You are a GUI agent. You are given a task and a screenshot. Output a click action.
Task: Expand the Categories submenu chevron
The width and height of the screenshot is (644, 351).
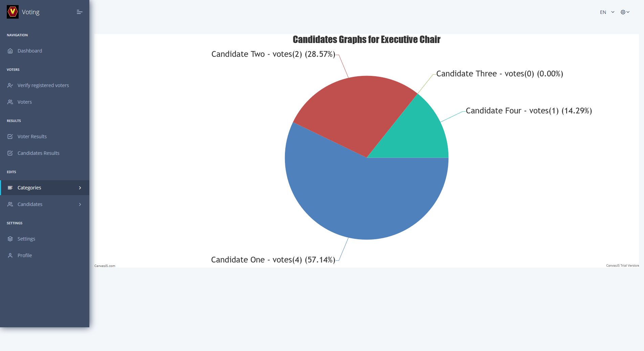click(80, 188)
